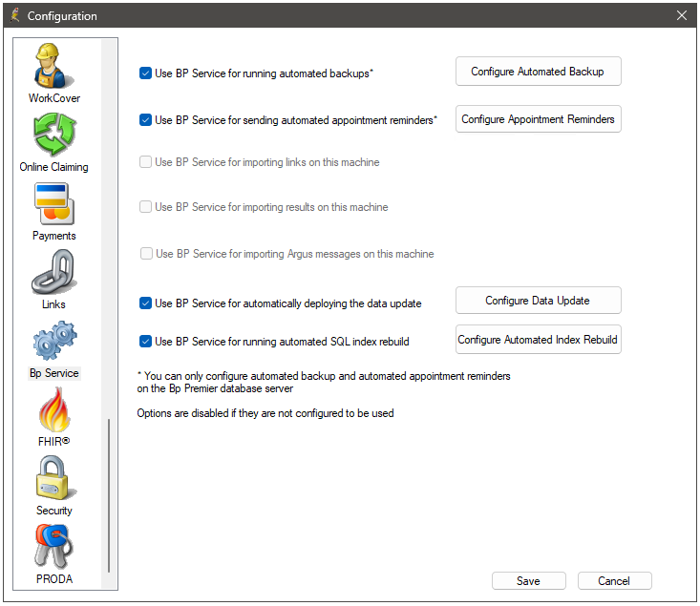Toggle automated appointment reminders checkbox
Viewport: 700px width, 606px height.
(x=145, y=119)
